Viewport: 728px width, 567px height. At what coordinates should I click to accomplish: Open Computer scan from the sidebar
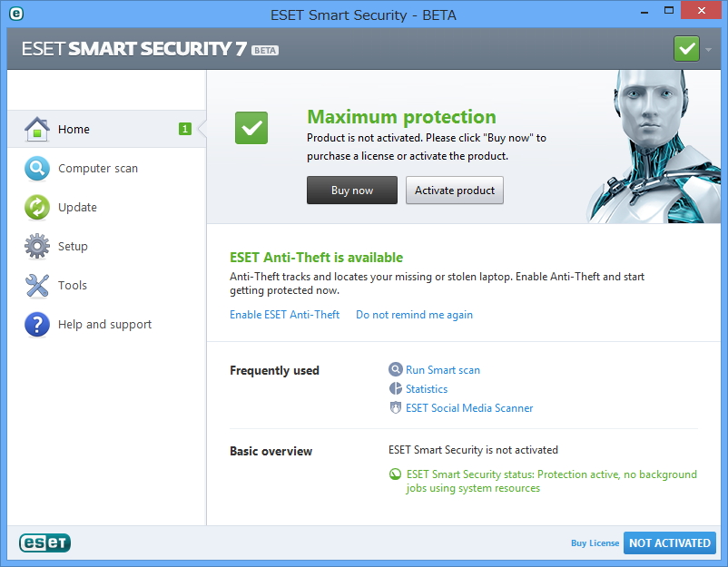36,168
